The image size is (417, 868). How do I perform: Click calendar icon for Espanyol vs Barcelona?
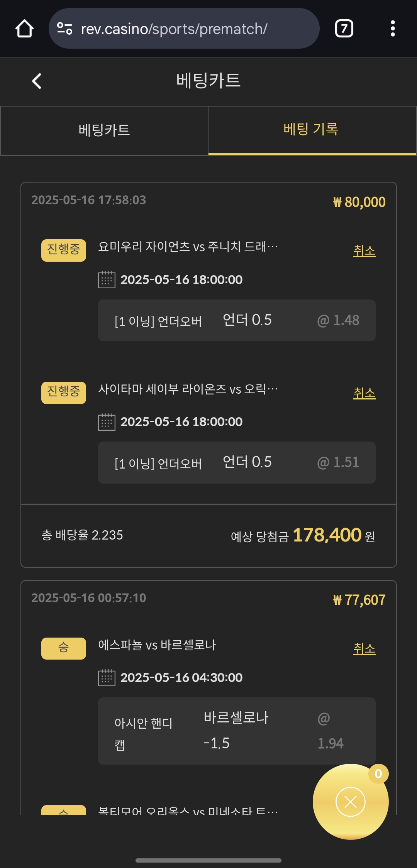pos(107,678)
